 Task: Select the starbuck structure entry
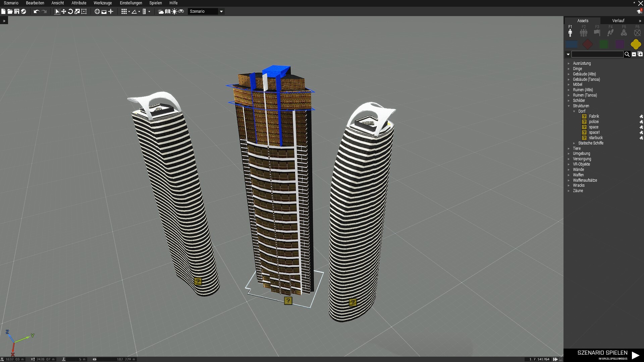click(x=596, y=138)
